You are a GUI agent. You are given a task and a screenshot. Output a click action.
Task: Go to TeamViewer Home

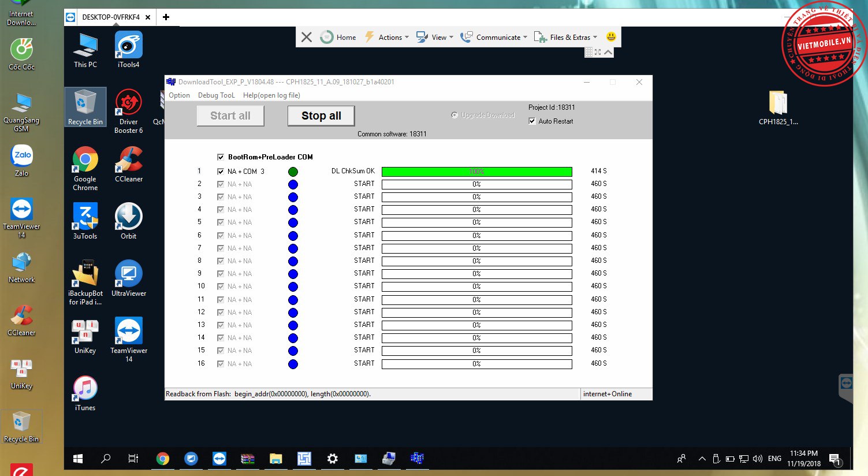click(338, 37)
